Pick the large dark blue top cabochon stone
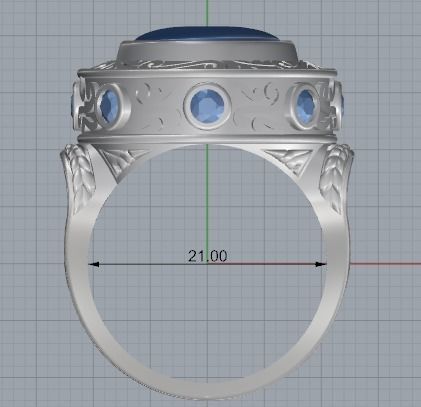This screenshot has height=407, width=421. coord(207,35)
